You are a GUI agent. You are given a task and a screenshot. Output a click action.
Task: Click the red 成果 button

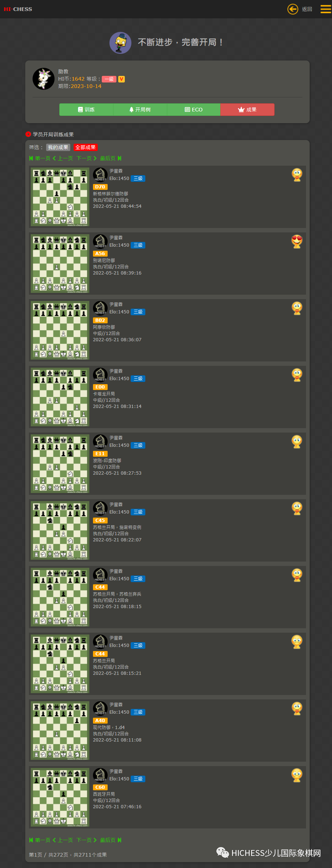click(x=247, y=110)
